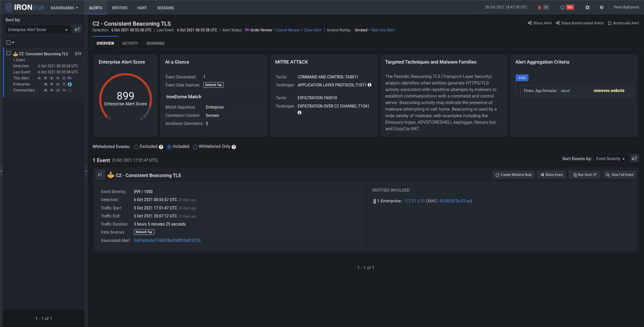
Task: Click the 899 Enterprise Alert Score gauge
Action: 126,97
